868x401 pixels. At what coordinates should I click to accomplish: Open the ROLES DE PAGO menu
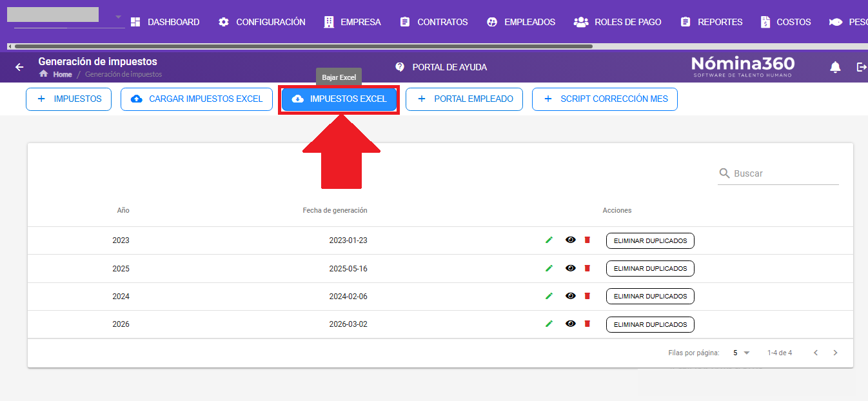pyautogui.click(x=618, y=22)
